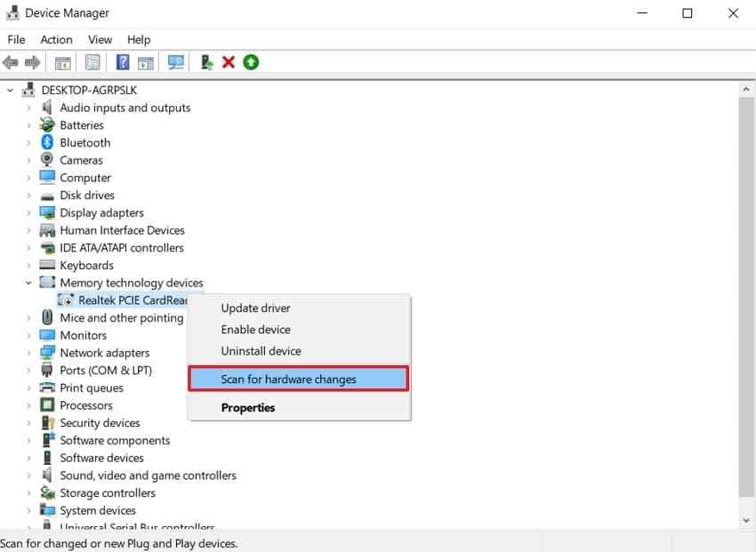This screenshot has width=756, height=552.
Task: Open the View menu
Action: click(x=100, y=39)
